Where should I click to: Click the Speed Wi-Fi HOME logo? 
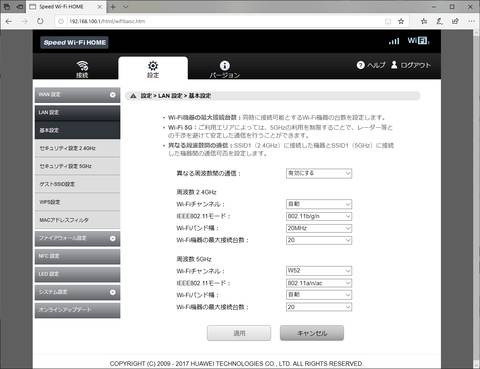pyautogui.click(x=74, y=42)
